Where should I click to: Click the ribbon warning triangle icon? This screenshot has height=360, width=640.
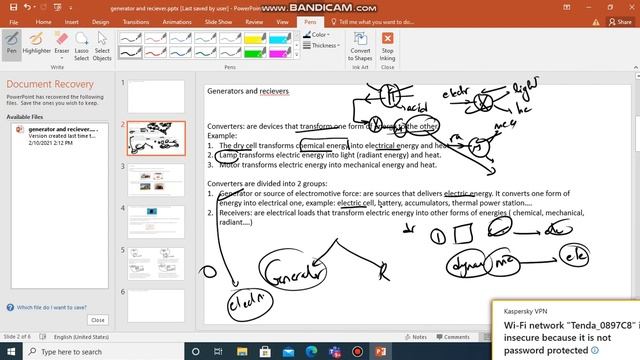[x=596, y=22]
